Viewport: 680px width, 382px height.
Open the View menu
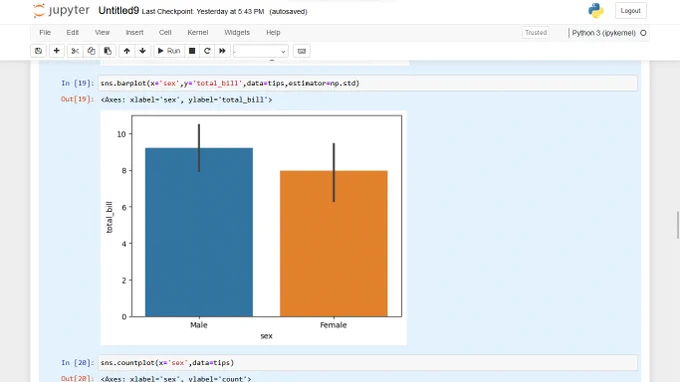tap(102, 33)
